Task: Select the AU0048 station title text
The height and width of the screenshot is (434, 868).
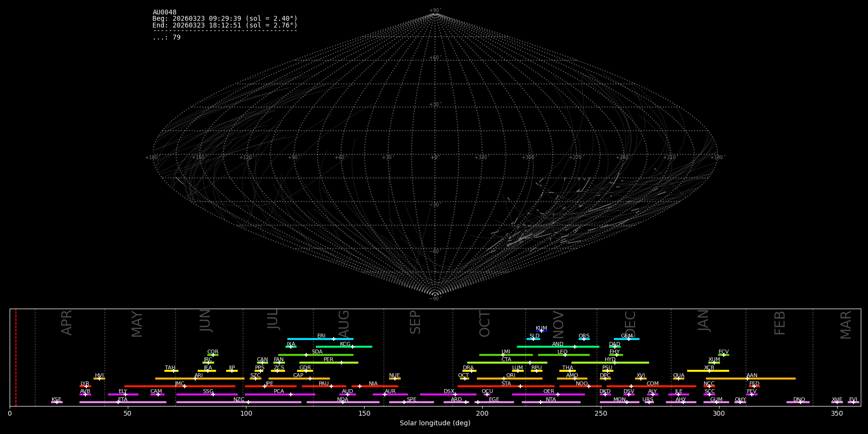Action: 164,13
